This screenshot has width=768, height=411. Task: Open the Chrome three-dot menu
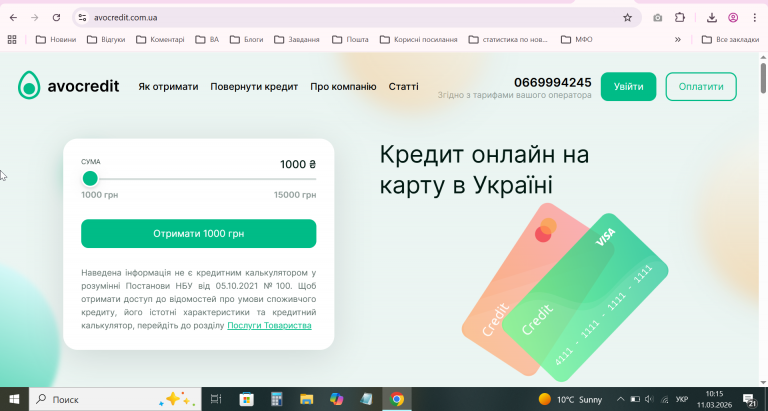(x=755, y=18)
